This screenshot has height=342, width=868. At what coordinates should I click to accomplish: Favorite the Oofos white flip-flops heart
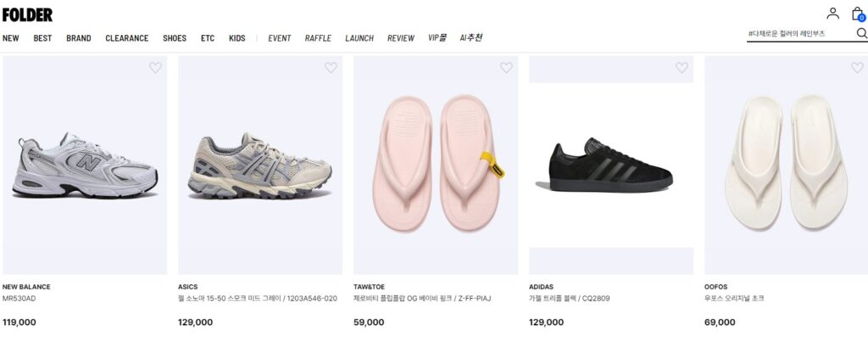click(857, 68)
